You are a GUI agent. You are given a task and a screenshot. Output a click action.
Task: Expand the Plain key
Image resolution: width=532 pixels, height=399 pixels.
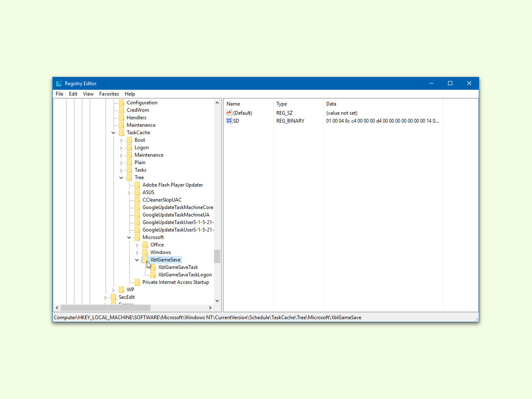(x=121, y=163)
